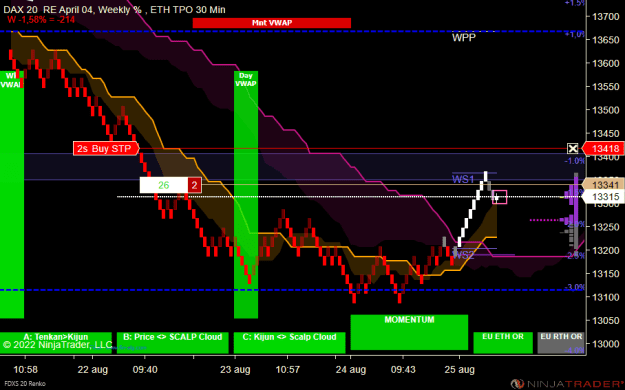Screen dimensions: 625x390
Task: Click the 13000 price axis label
Action: click(605, 344)
